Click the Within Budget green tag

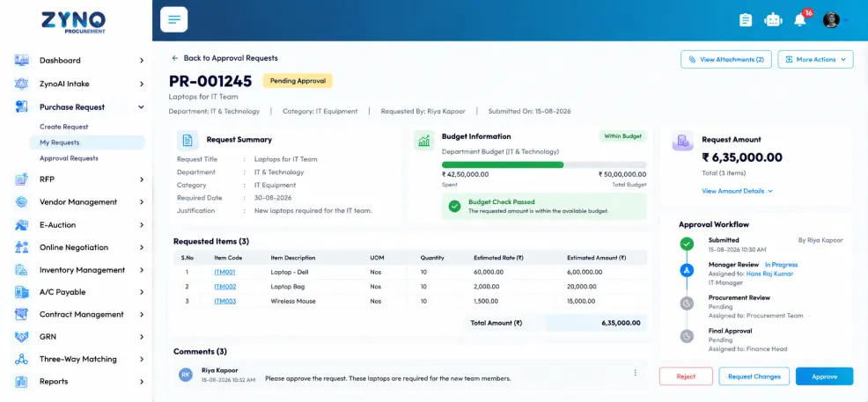click(x=622, y=136)
